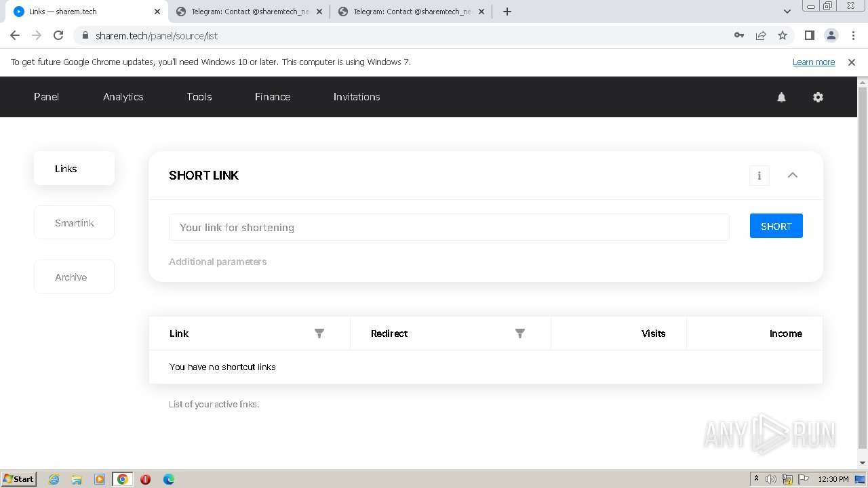868x488 pixels.
Task: Open the Analytics menu
Action: pyautogui.click(x=123, y=97)
